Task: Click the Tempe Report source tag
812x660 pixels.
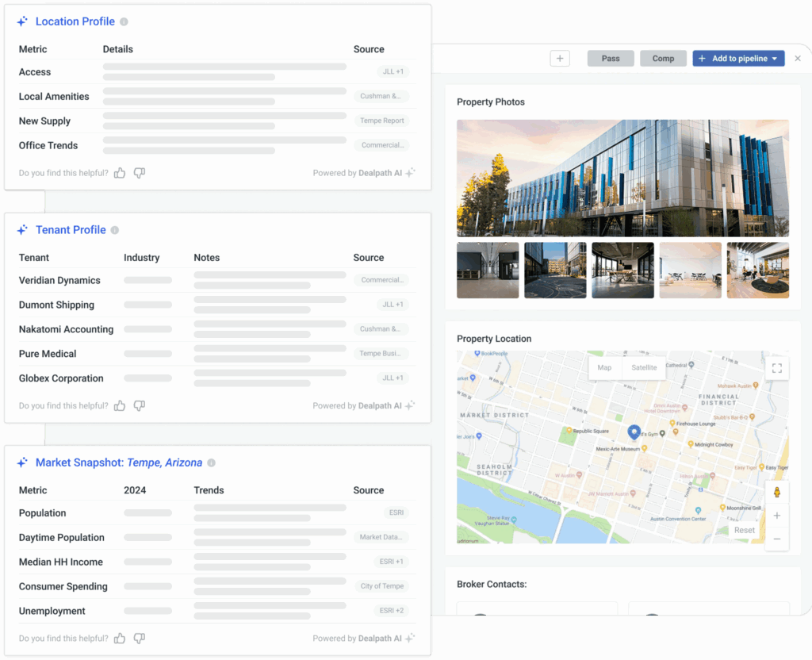Action: tap(381, 121)
